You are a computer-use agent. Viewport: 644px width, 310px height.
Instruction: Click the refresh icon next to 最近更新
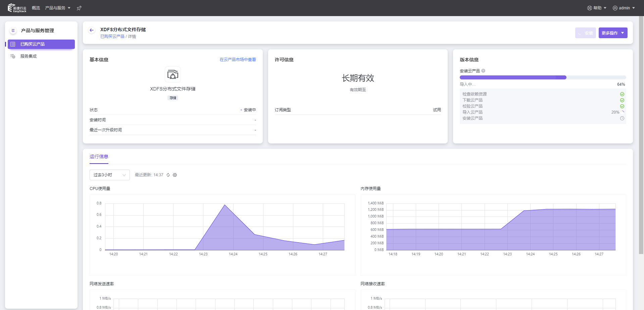168,175
